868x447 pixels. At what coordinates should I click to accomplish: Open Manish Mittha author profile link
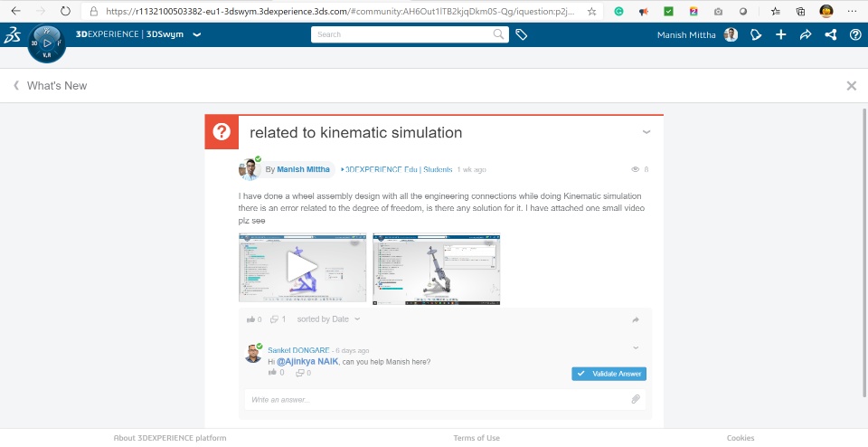[x=303, y=169]
